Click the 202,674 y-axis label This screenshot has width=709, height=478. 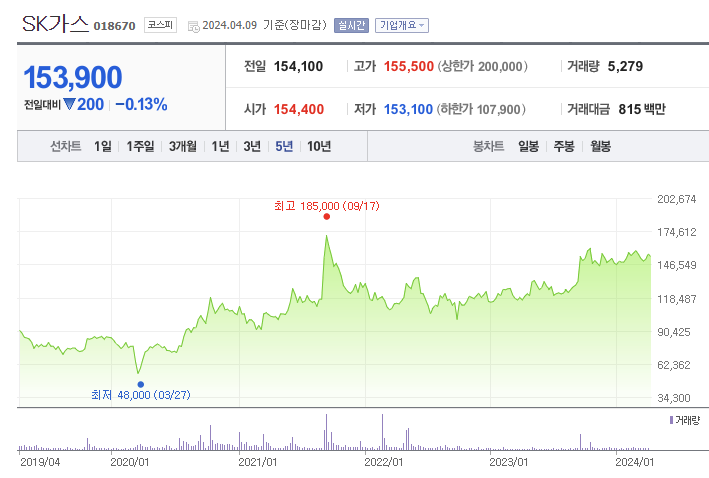click(x=676, y=199)
